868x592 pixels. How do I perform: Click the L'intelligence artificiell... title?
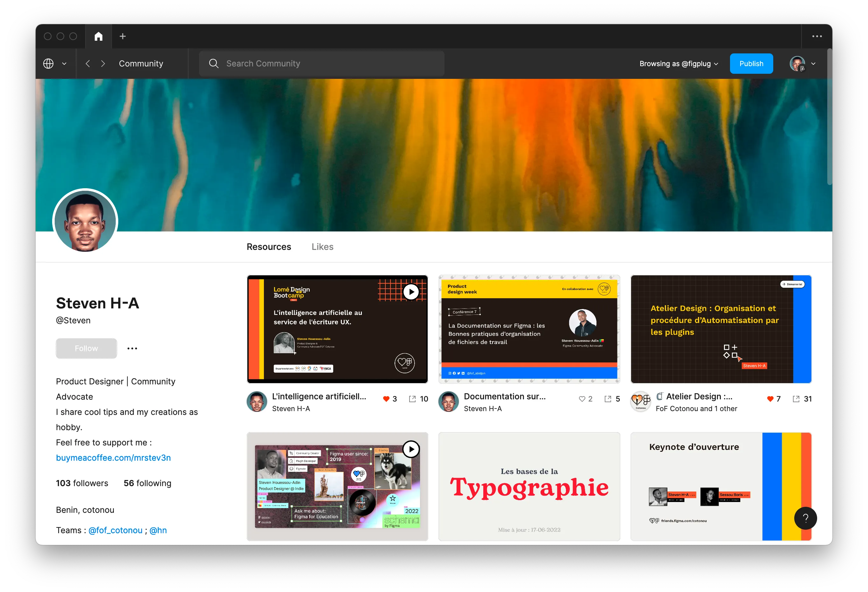click(x=319, y=397)
